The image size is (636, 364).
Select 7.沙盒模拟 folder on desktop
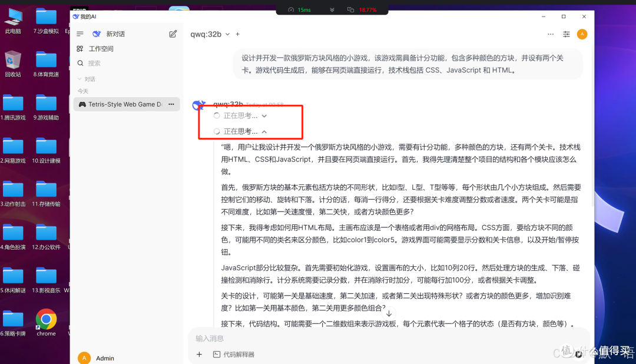[46, 21]
